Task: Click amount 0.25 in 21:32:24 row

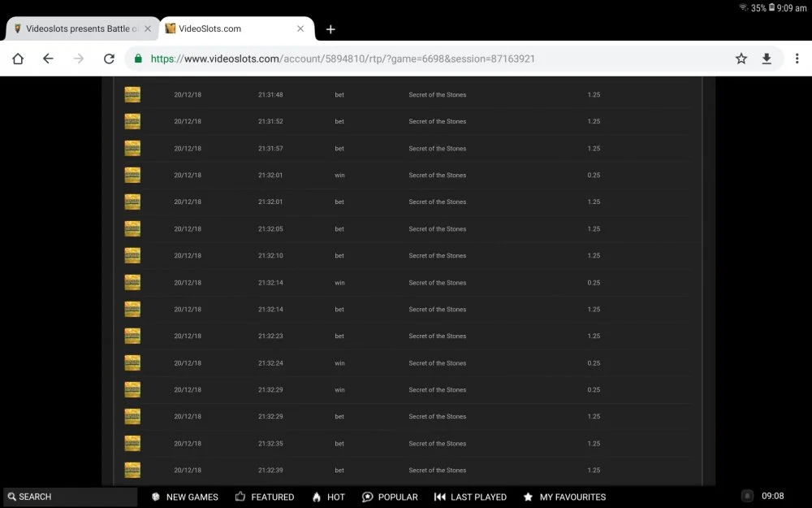Action: (594, 363)
